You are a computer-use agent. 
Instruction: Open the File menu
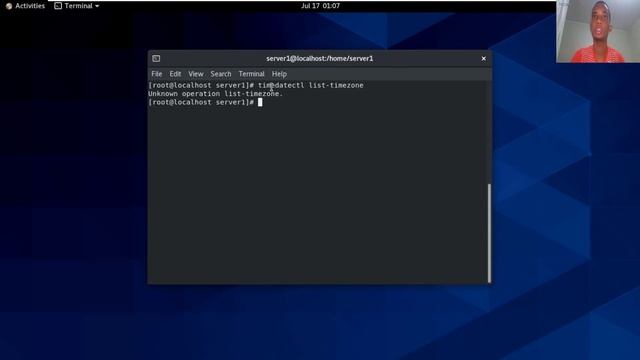pyautogui.click(x=157, y=74)
